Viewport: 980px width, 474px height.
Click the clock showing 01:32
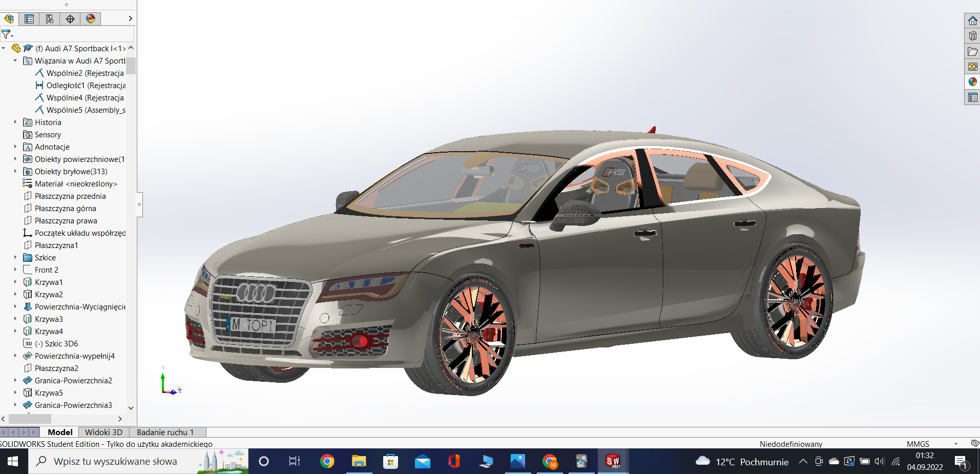click(x=925, y=455)
